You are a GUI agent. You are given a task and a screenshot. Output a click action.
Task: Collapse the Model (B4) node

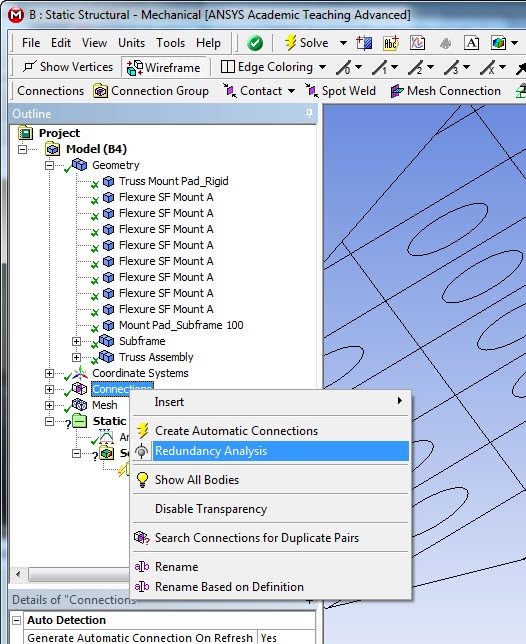click(22, 149)
